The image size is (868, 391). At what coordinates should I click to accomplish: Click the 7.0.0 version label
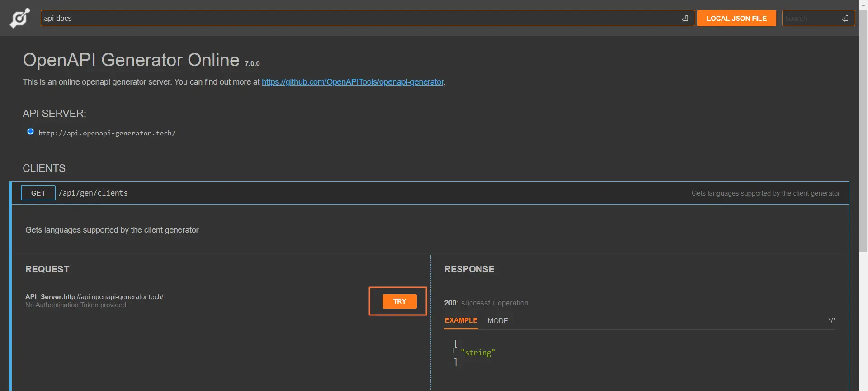252,64
